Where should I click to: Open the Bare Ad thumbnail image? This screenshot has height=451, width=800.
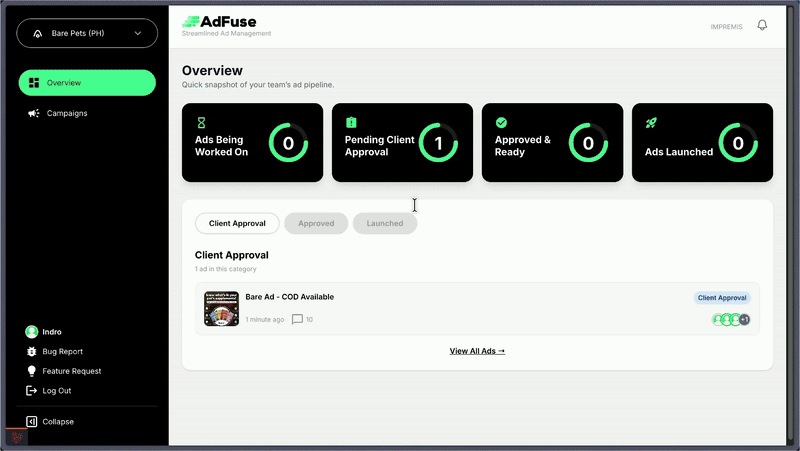221,309
